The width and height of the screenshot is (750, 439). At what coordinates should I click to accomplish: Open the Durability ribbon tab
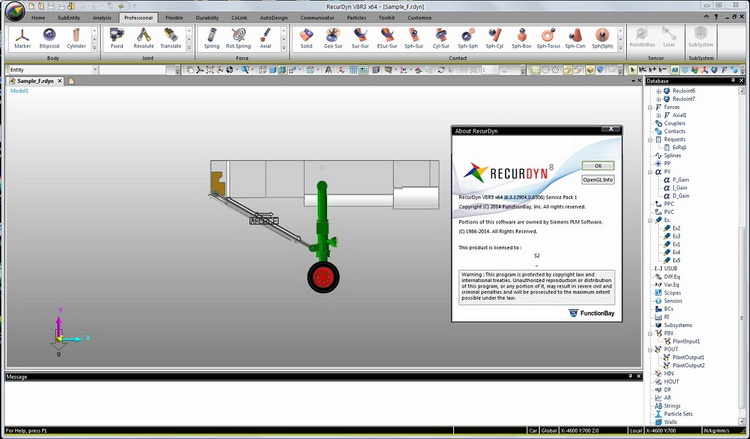pos(207,18)
